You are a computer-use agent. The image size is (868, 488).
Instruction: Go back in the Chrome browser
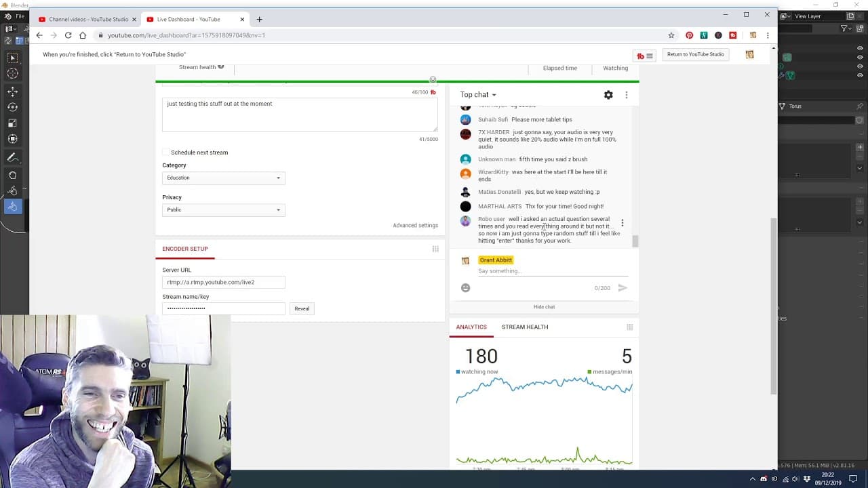[39, 35]
